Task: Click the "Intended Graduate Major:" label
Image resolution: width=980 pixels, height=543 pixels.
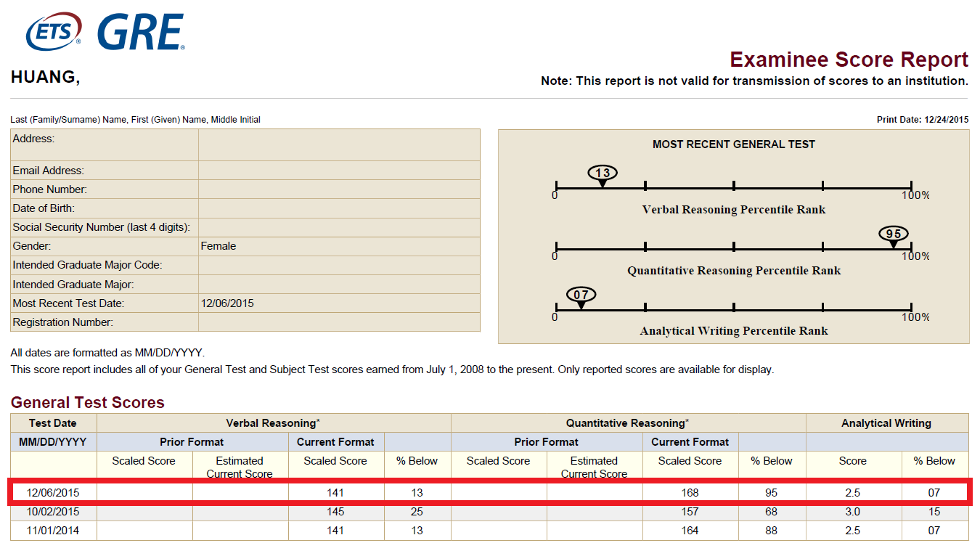Action: tap(73, 285)
